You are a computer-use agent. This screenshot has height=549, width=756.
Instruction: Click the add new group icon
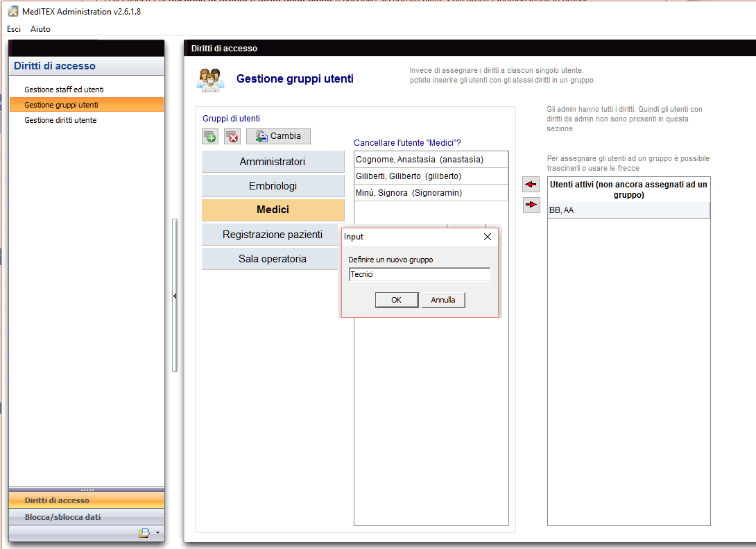(x=209, y=137)
